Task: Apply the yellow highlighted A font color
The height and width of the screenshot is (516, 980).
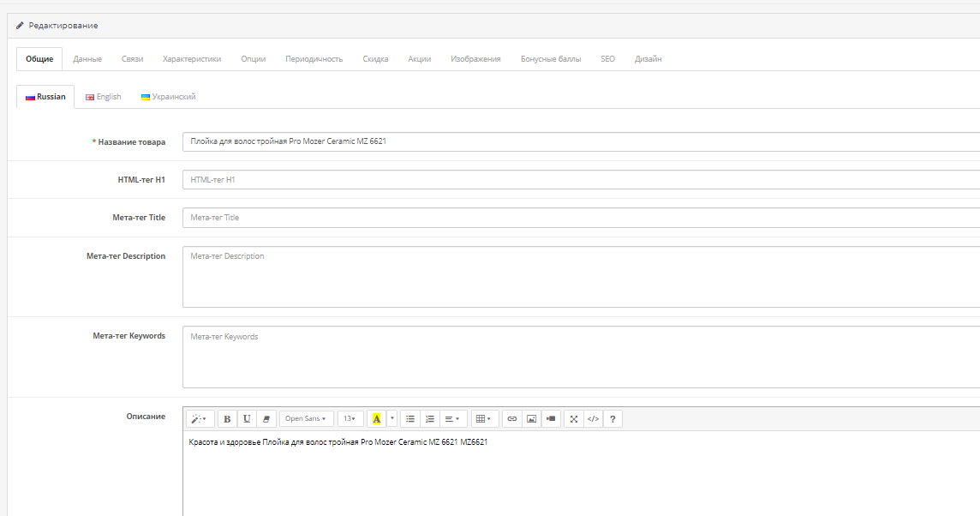Action: click(x=376, y=419)
